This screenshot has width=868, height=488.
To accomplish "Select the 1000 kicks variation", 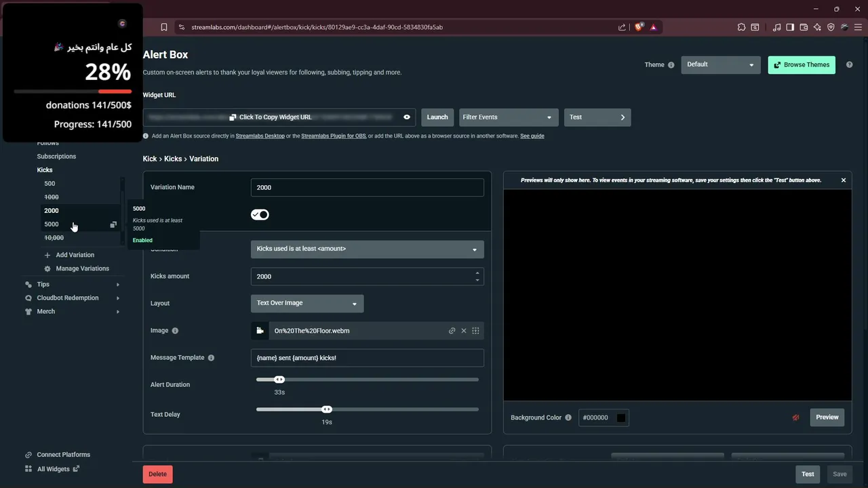I will tap(51, 197).
